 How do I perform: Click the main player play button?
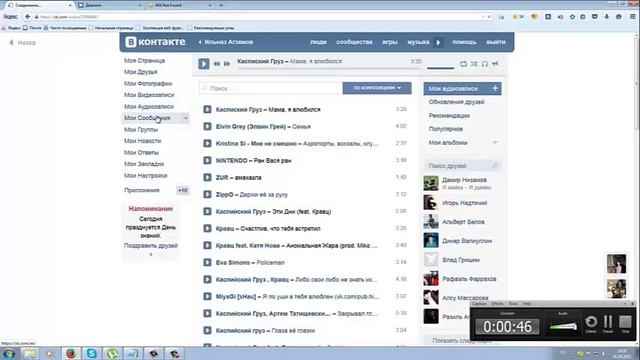click(x=204, y=64)
